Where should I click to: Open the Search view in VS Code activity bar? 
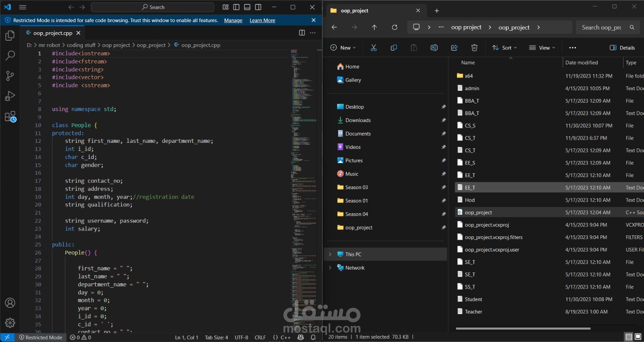click(x=10, y=56)
